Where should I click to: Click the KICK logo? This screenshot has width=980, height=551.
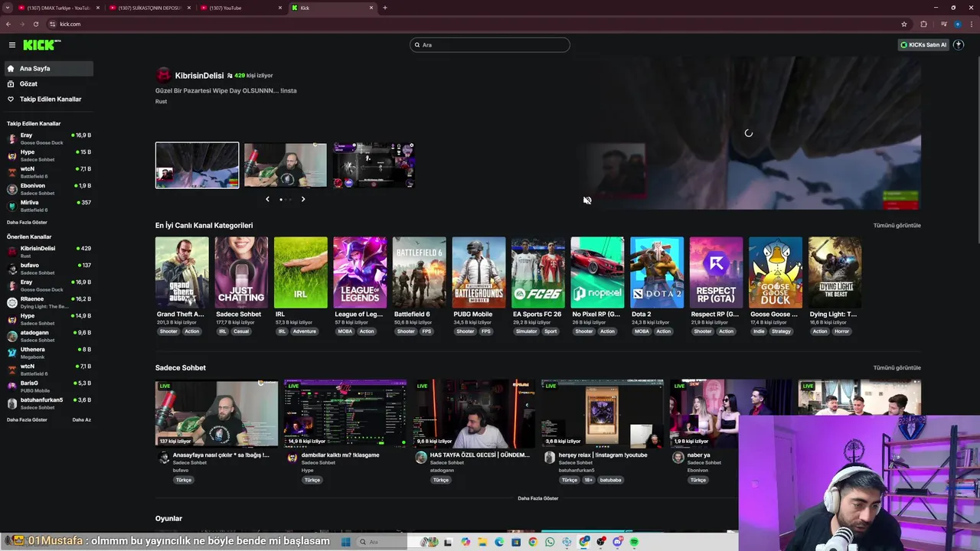(41, 45)
